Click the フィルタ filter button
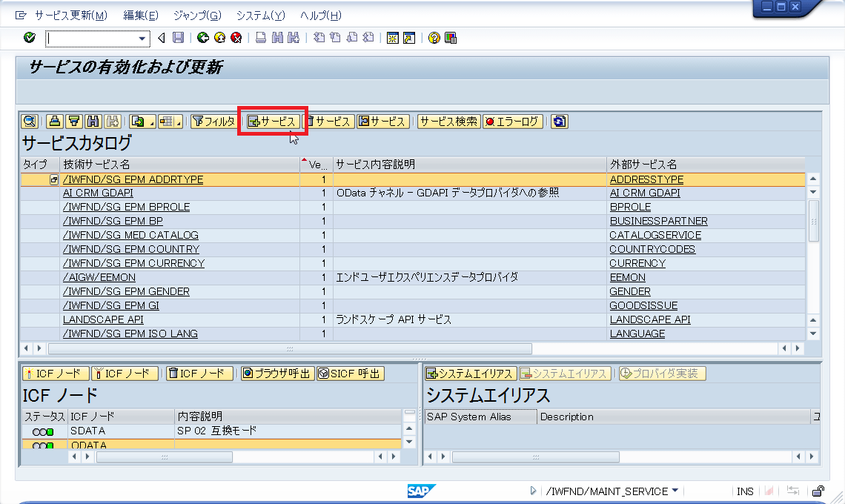This screenshot has width=845, height=504. click(x=213, y=122)
